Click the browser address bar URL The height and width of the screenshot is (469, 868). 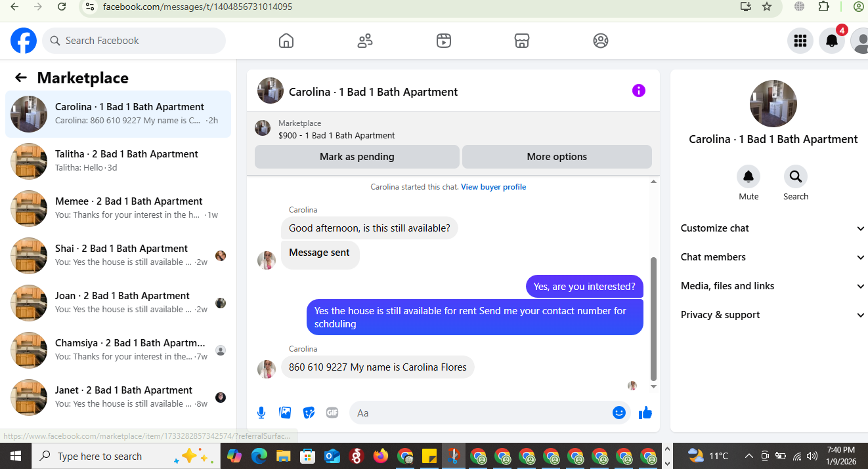pyautogui.click(x=198, y=7)
